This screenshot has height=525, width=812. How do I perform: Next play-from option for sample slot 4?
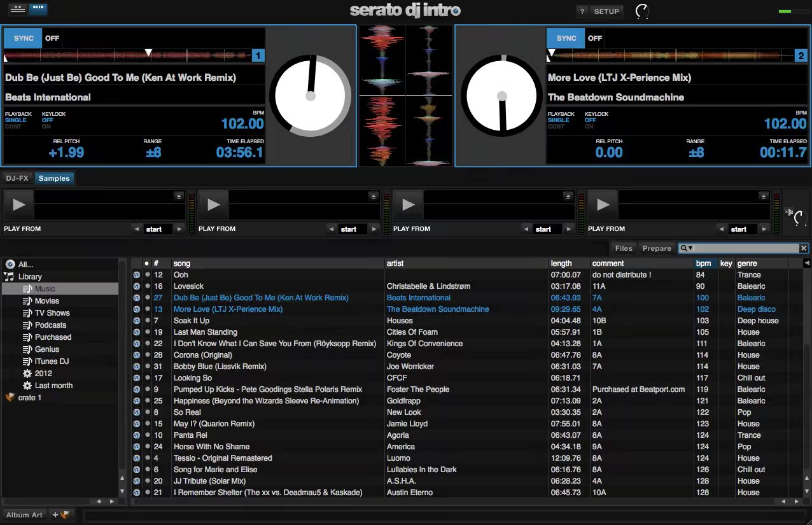[764, 229]
